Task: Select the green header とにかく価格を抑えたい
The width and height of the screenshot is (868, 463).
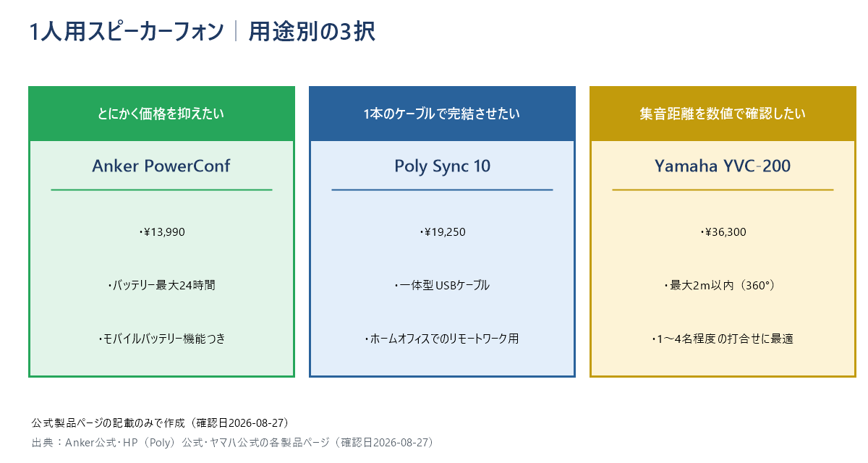Action: coord(161,114)
